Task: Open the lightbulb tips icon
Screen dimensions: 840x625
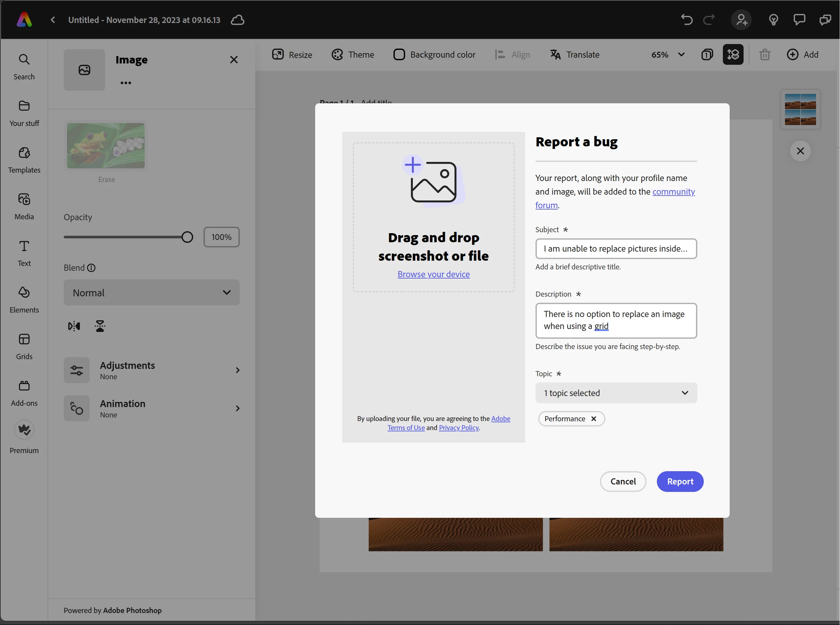Action: (773, 20)
